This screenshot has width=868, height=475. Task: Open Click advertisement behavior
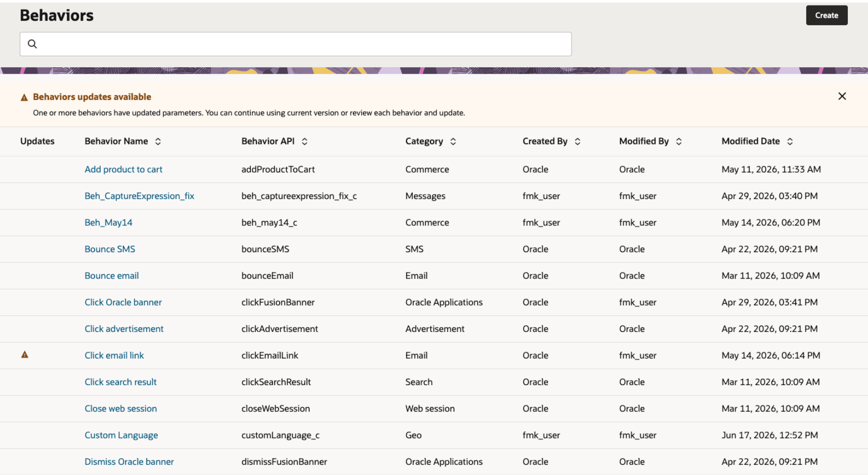(x=124, y=329)
